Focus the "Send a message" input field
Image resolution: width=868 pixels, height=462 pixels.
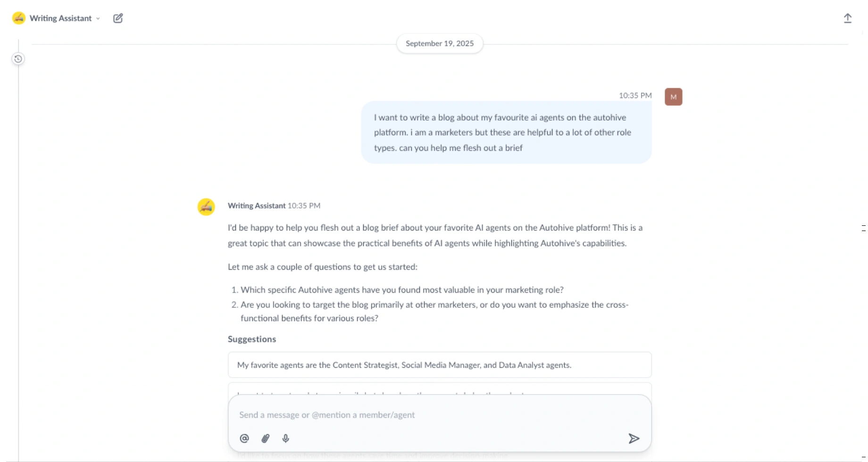pyautogui.click(x=425, y=415)
